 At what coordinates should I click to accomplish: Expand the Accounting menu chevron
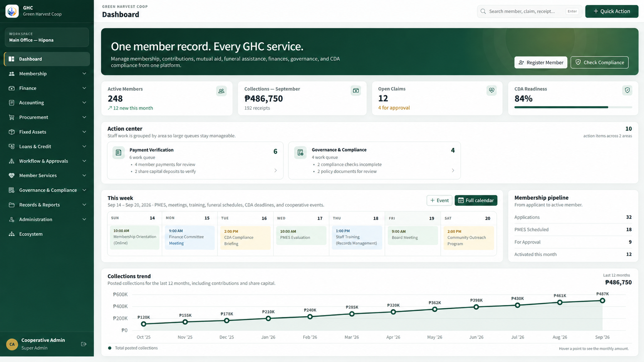[84, 103]
